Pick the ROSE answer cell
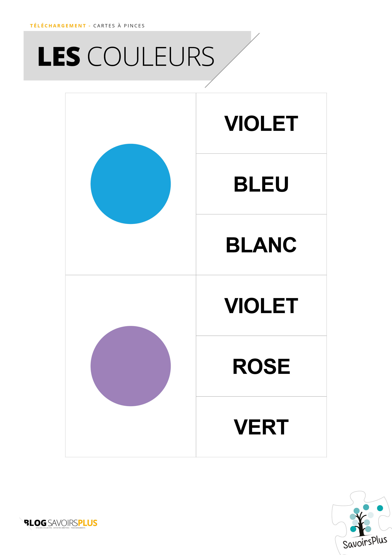392x555 pixels. (x=261, y=366)
